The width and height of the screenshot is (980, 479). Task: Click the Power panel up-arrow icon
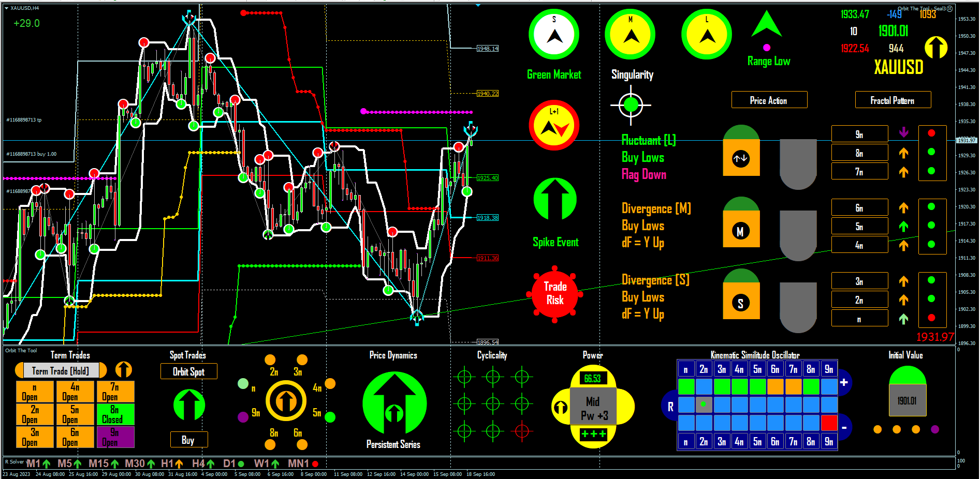click(560, 408)
